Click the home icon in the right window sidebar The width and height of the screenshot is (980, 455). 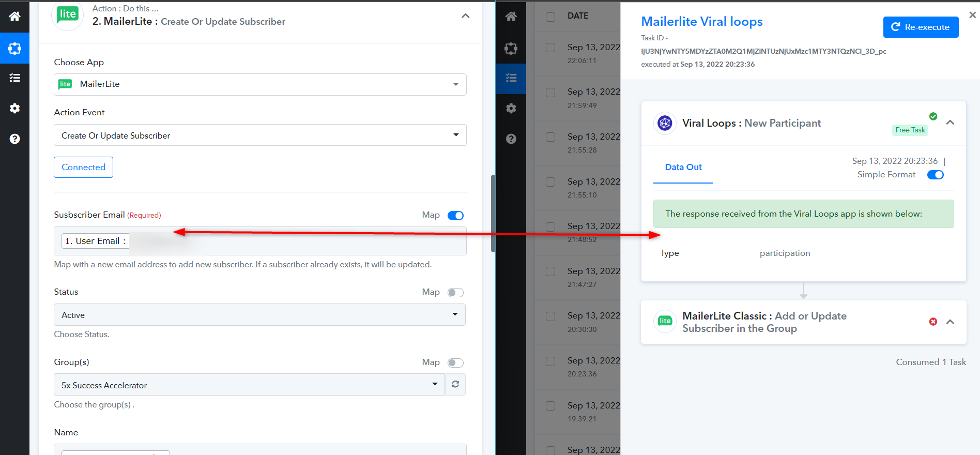coord(511,17)
